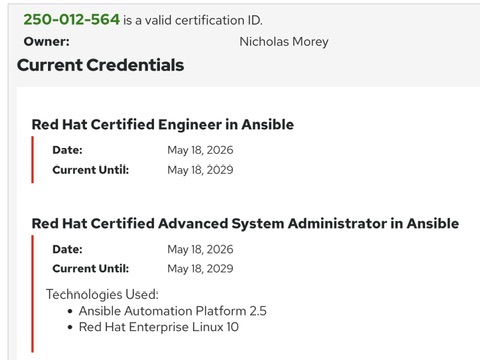Select the owner name Nicholas Morey
480x360 pixels.
point(284,42)
